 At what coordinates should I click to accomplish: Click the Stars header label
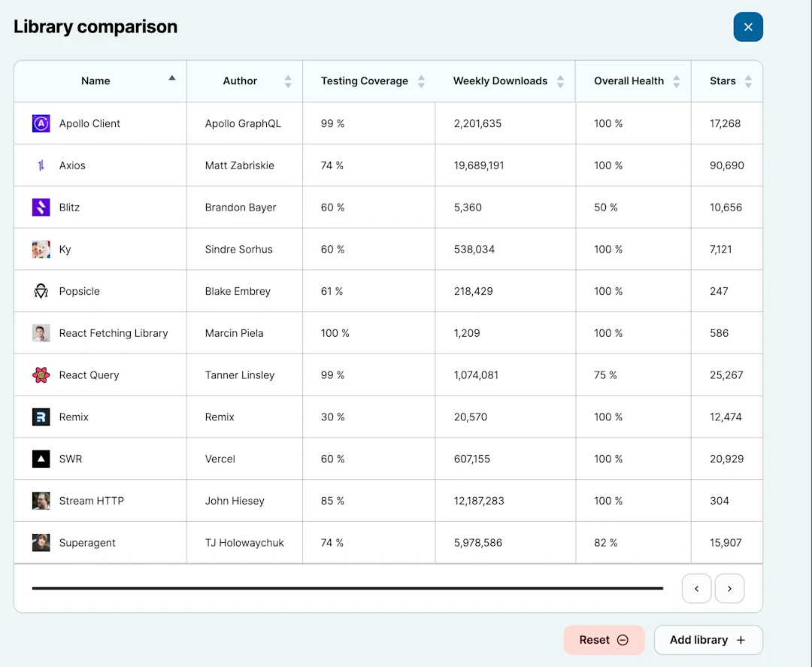(x=723, y=80)
